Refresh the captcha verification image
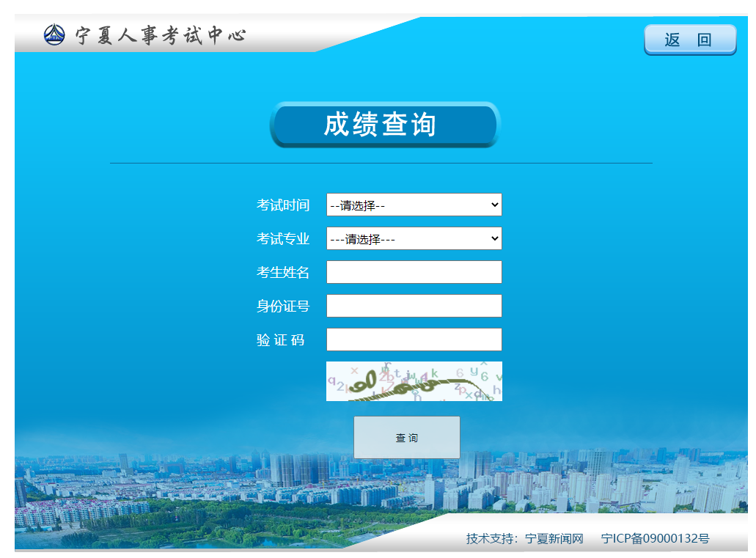Viewport: 756px width, 558px height. point(414,381)
